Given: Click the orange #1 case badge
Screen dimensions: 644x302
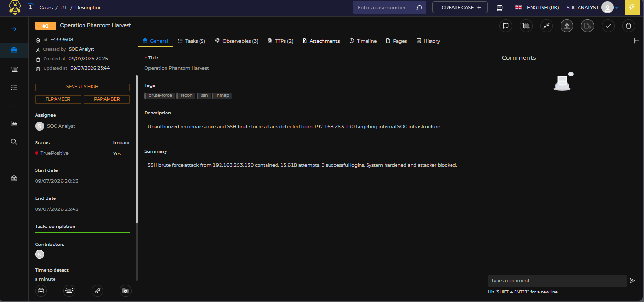Looking at the screenshot, I should tap(46, 26).
